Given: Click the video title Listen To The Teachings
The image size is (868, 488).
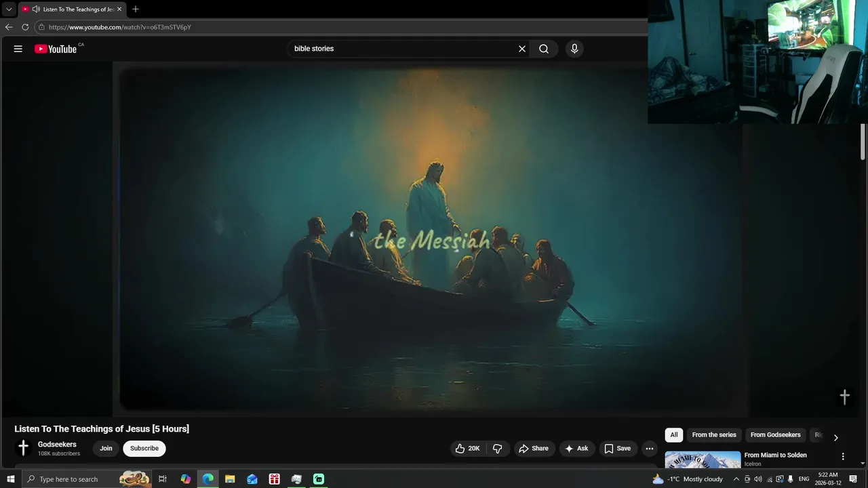Looking at the screenshot, I should click(x=102, y=429).
